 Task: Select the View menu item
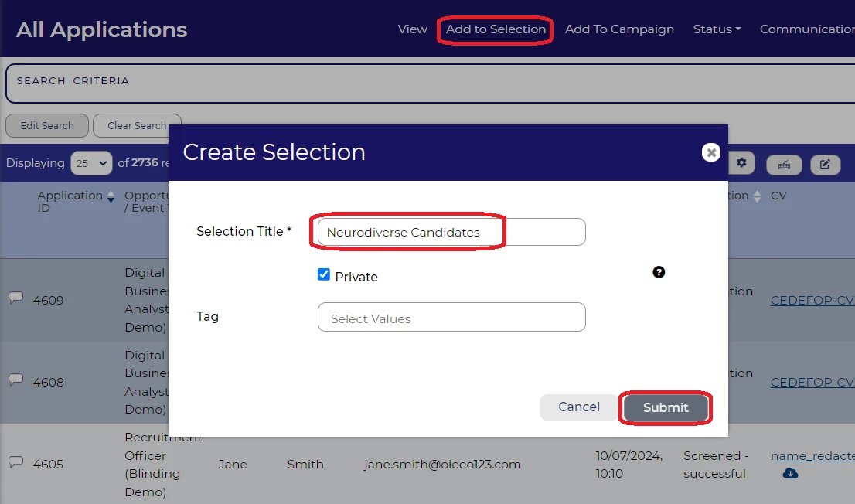412,29
